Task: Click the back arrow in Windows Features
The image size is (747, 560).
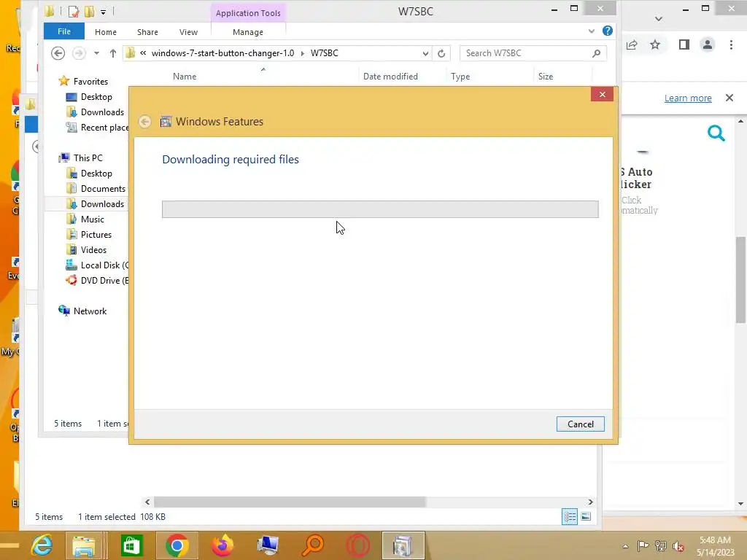Action: (x=145, y=122)
